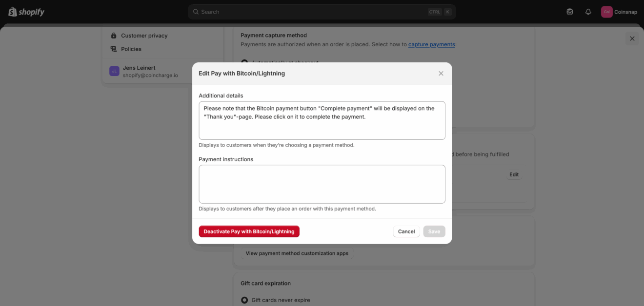The width and height of the screenshot is (644, 306).
Task: Select Gift cards never expire option
Action: [244, 300]
